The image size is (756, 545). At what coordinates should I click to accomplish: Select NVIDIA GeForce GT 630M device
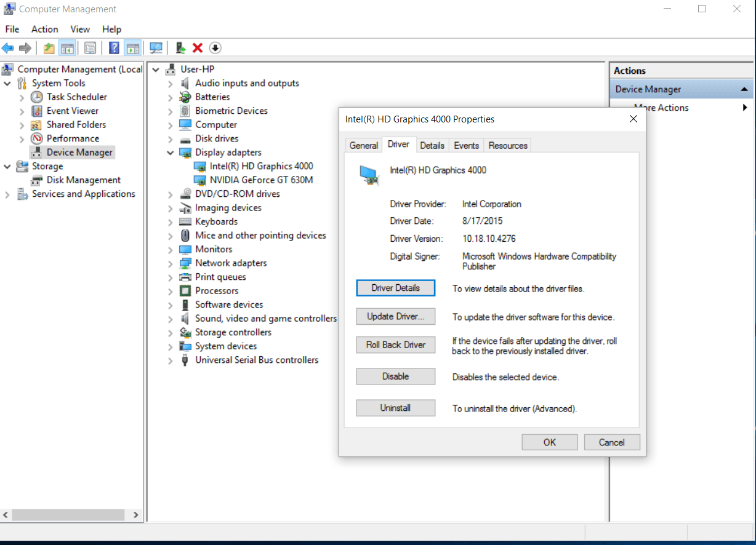261,180
